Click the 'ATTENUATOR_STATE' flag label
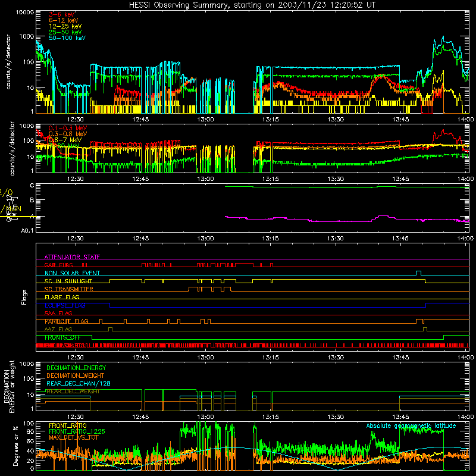This screenshot has width=476, height=476. (x=72, y=257)
